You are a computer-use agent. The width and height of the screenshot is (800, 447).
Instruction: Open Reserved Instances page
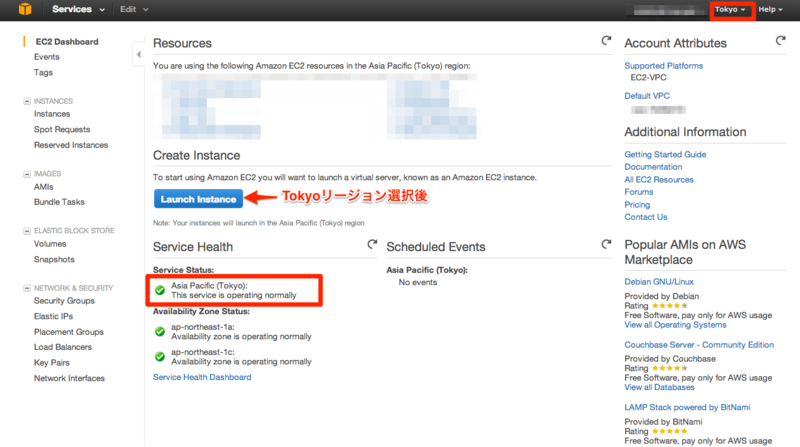tap(71, 145)
